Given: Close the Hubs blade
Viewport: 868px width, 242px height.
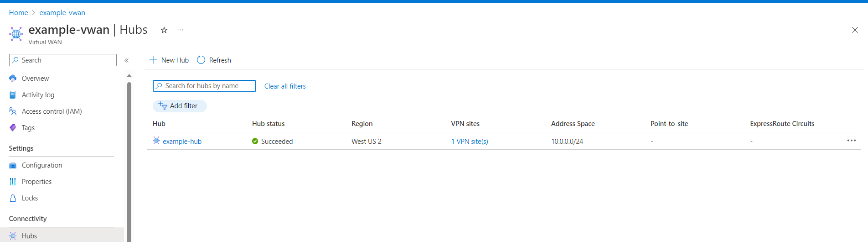Looking at the screenshot, I should tap(855, 30).
